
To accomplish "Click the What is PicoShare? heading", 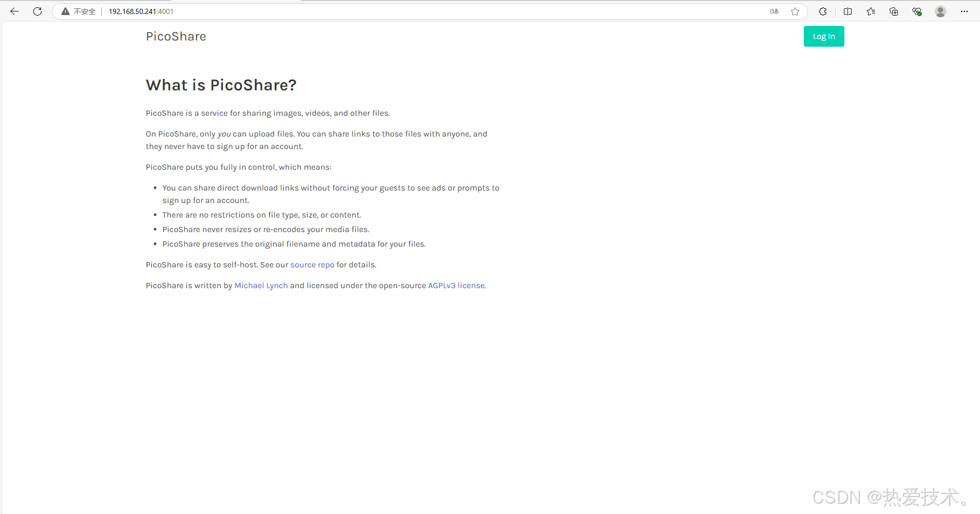I will pos(221,85).
